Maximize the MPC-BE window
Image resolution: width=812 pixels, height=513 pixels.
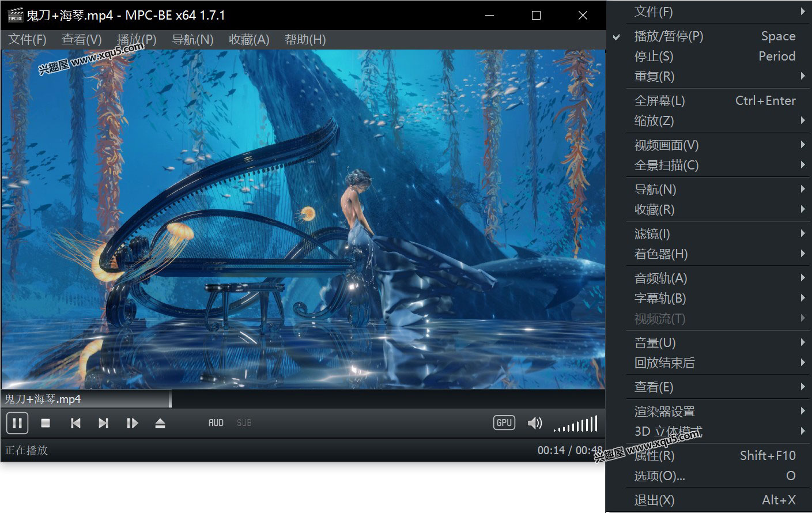536,16
